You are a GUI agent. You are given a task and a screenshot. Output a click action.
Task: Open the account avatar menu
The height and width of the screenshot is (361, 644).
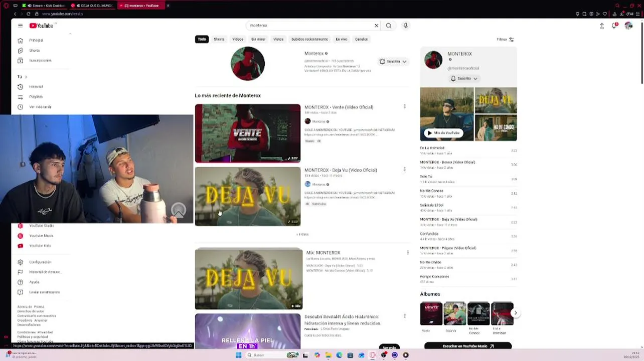(x=628, y=26)
